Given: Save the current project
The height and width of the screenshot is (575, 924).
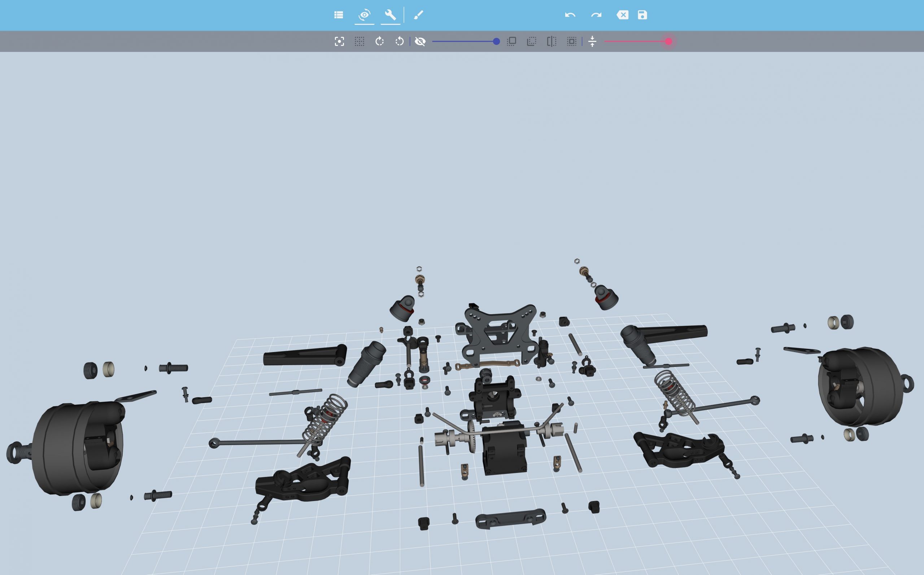Looking at the screenshot, I should coord(642,15).
